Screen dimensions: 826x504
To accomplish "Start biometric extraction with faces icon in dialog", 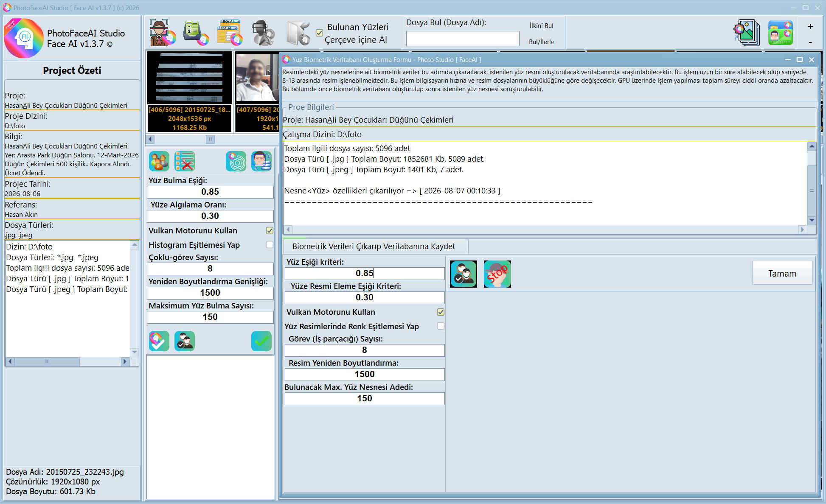I will point(464,274).
